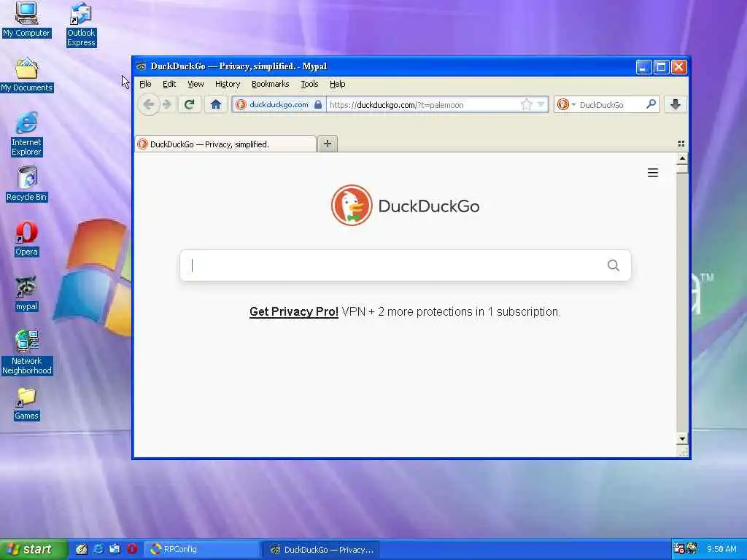Reload the current page
This screenshot has width=747, height=560.
(x=189, y=104)
